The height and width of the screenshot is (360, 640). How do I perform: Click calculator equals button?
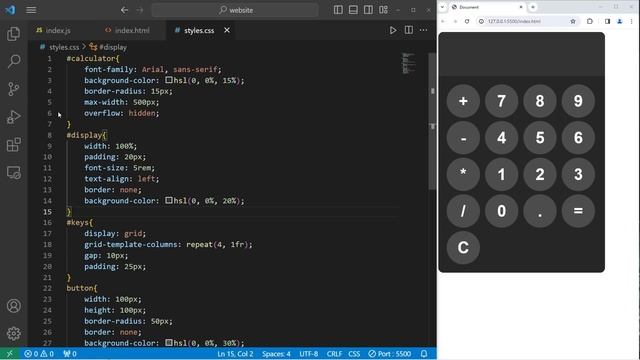pos(578,211)
